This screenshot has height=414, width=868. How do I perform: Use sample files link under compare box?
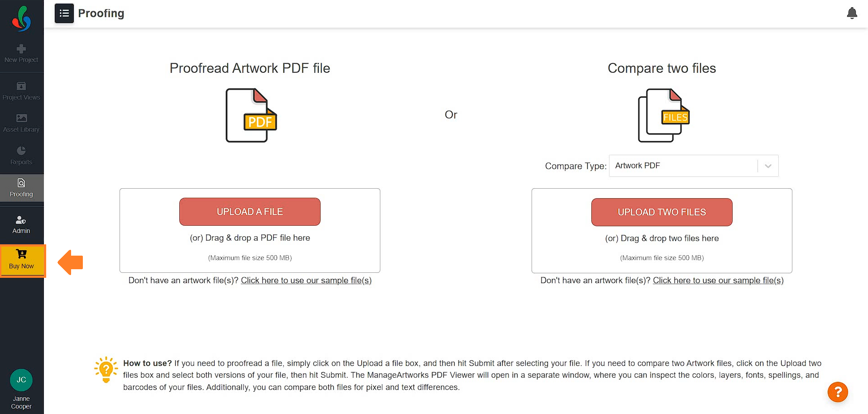tap(718, 281)
